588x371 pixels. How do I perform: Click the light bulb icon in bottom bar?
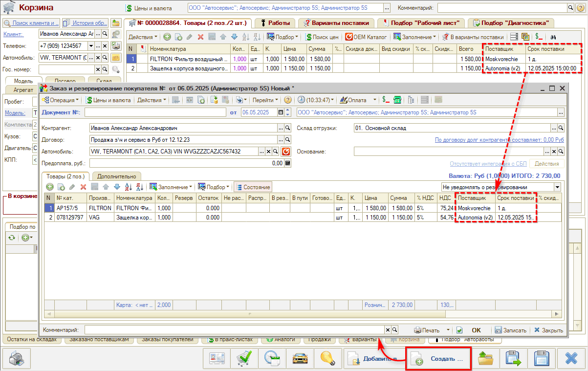pyautogui.click(x=327, y=359)
